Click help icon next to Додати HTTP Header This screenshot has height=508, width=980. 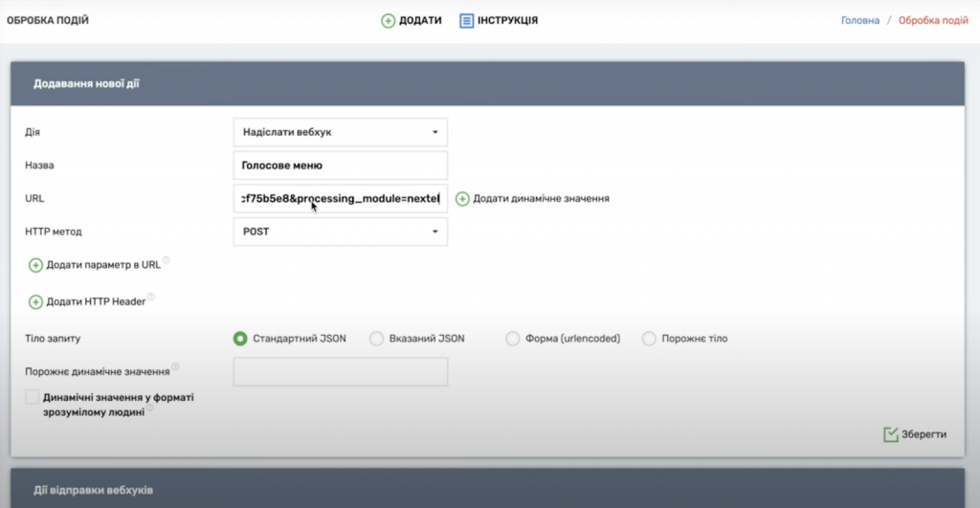(151, 298)
